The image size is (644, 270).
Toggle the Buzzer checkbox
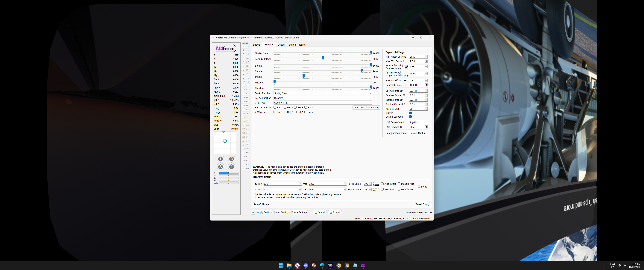pyautogui.click(x=410, y=113)
